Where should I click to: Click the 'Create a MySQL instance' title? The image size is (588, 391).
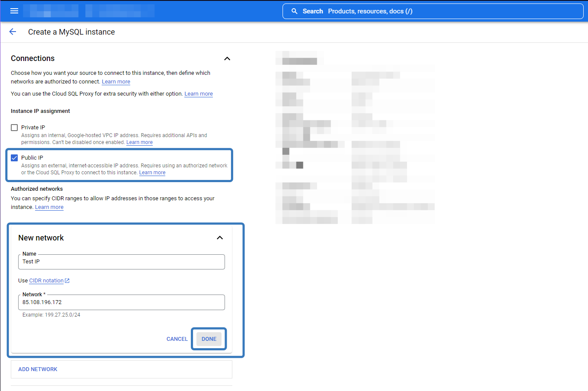click(71, 32)
